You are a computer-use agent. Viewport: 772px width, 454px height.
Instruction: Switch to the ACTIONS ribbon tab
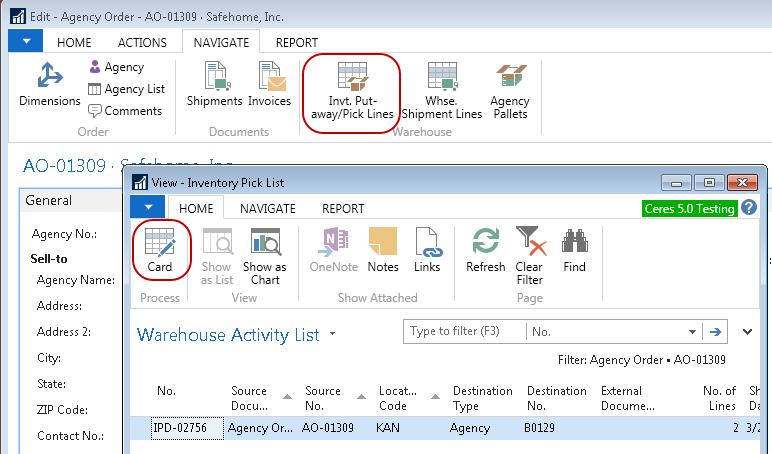point(142,42)
